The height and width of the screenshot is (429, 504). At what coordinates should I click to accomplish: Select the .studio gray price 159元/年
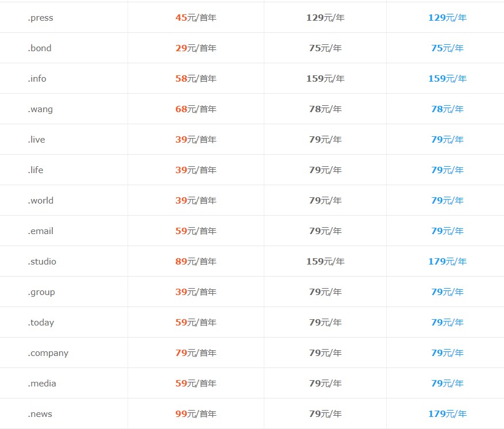325,262
